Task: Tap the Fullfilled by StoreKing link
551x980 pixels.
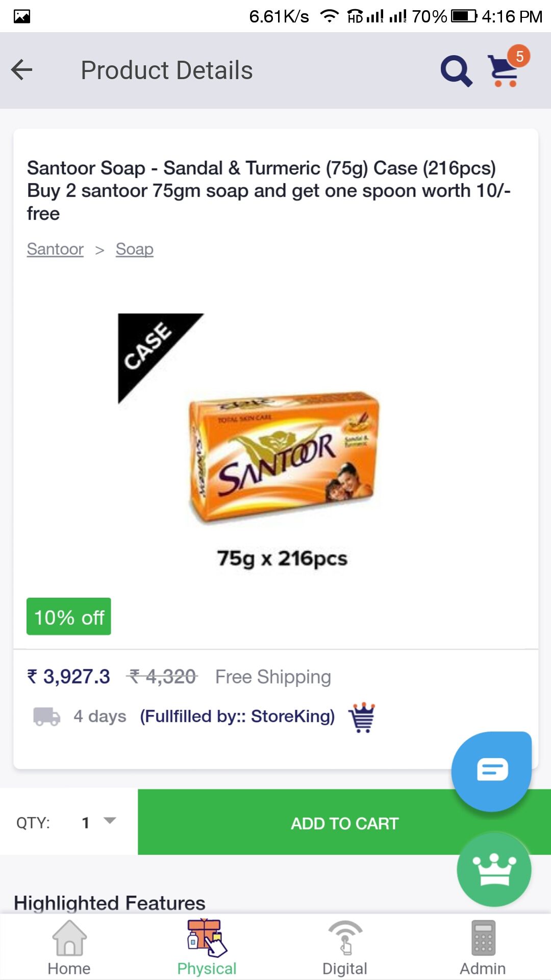Action: tap(237, 716)
